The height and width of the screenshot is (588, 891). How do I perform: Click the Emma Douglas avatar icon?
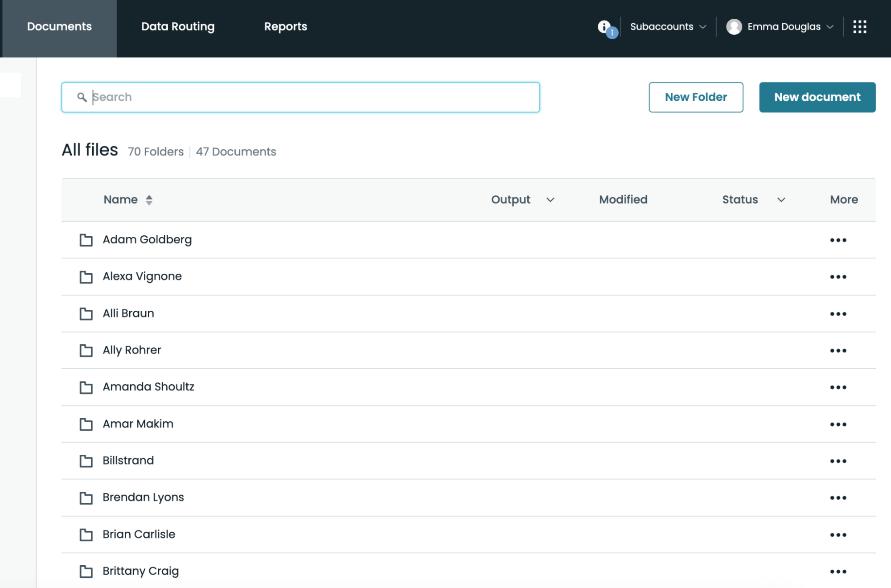(734, 27)
